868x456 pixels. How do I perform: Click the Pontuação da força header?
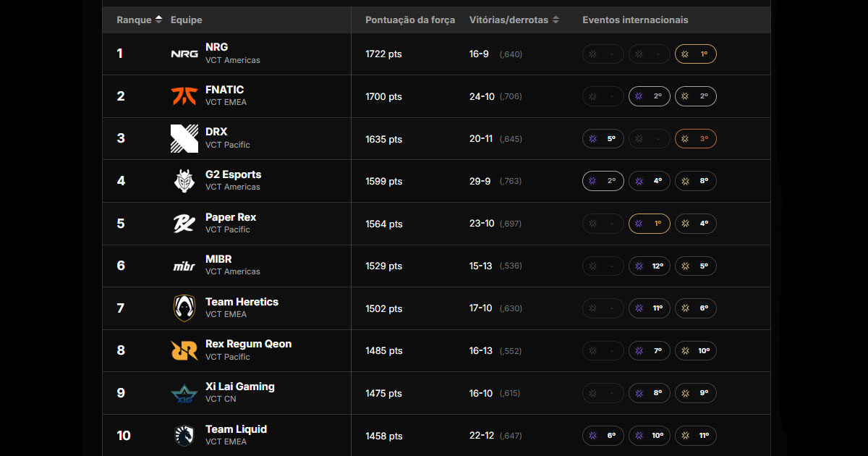pos(410,20)
